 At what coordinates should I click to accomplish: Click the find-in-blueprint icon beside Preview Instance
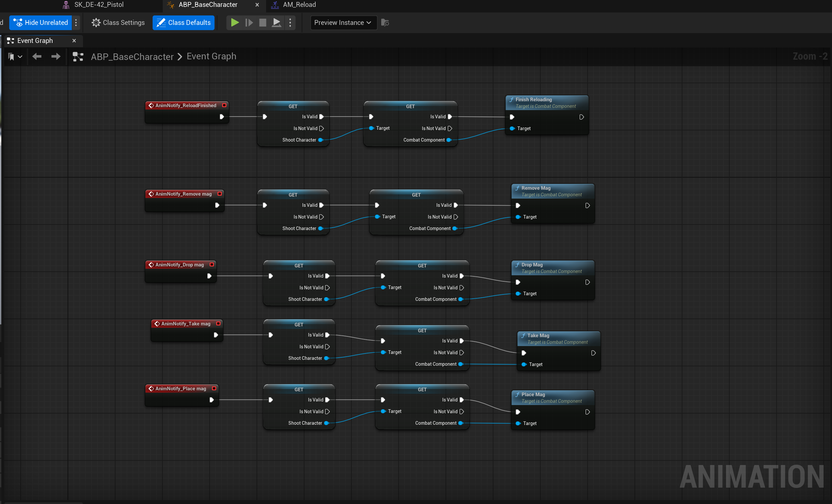[x=385, y=23]
